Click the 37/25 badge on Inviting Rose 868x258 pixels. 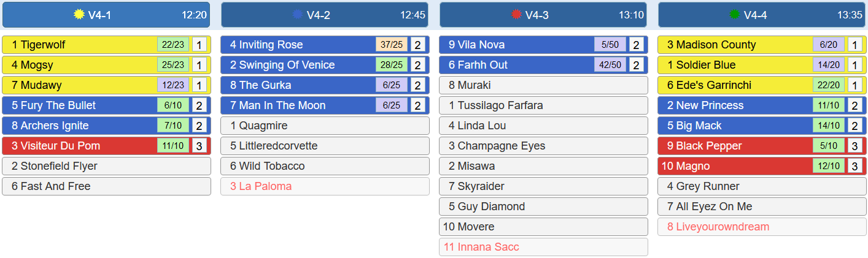[x=392, y=45]
